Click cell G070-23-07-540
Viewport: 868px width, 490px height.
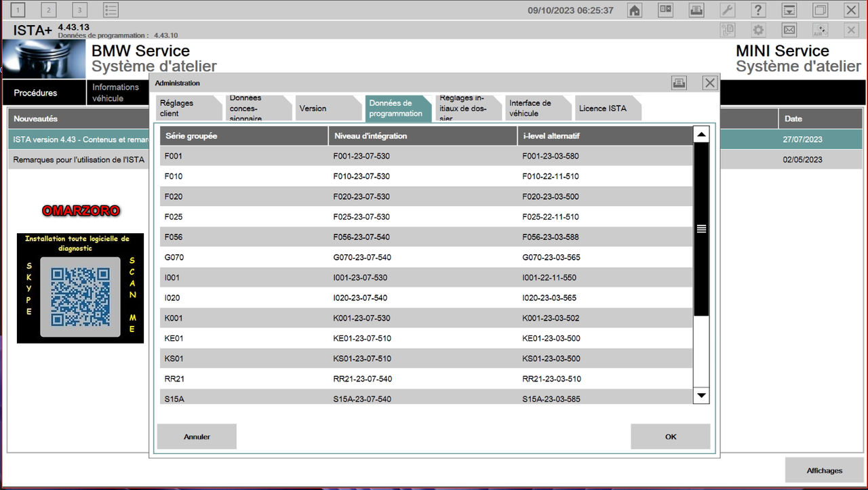[x=362, y=258]
